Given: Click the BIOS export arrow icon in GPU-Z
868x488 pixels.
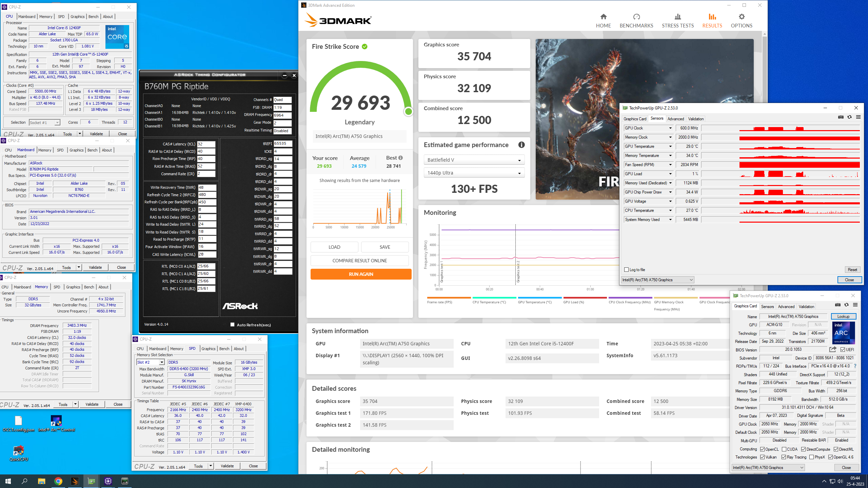Looking at the screenshot, I should [833, 349].
